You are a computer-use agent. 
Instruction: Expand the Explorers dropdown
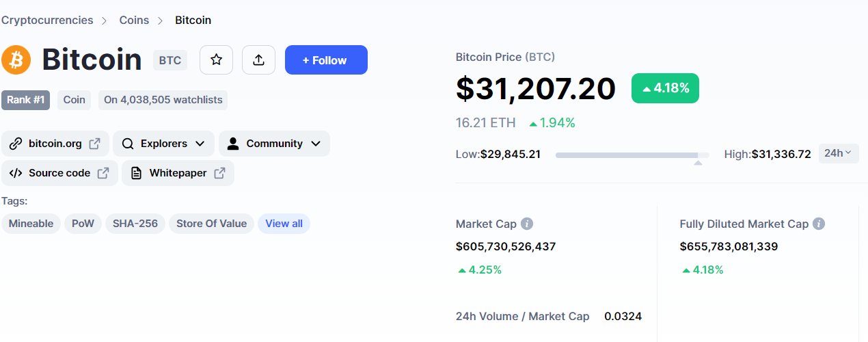point(163,144)
